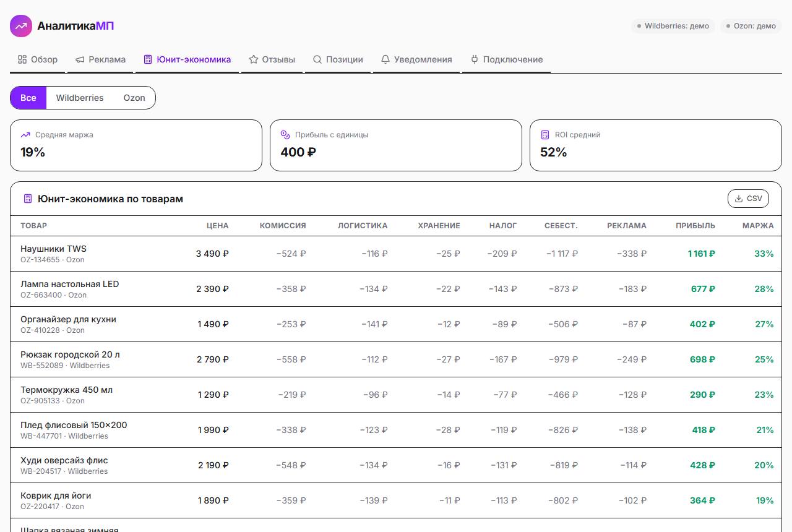Click the ПРИБЫЛЬ column header
Screen dimensions: 792x532
[x=695, y=226]
